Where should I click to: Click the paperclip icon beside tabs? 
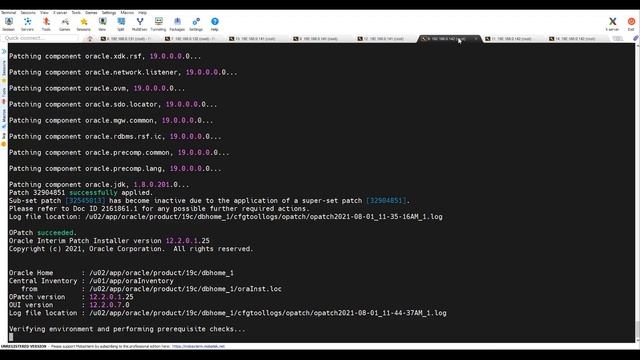[x=636, y=38]
